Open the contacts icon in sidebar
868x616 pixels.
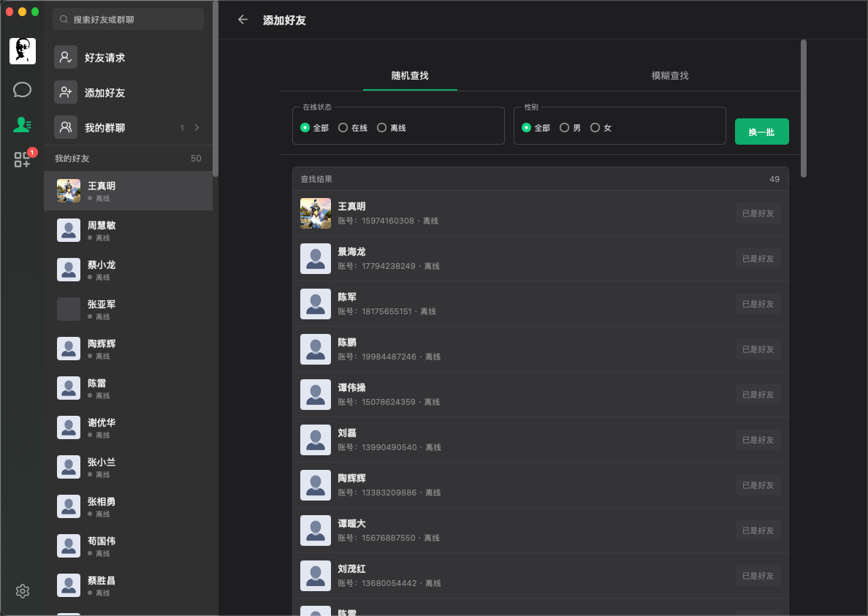(x=22, y=124)
